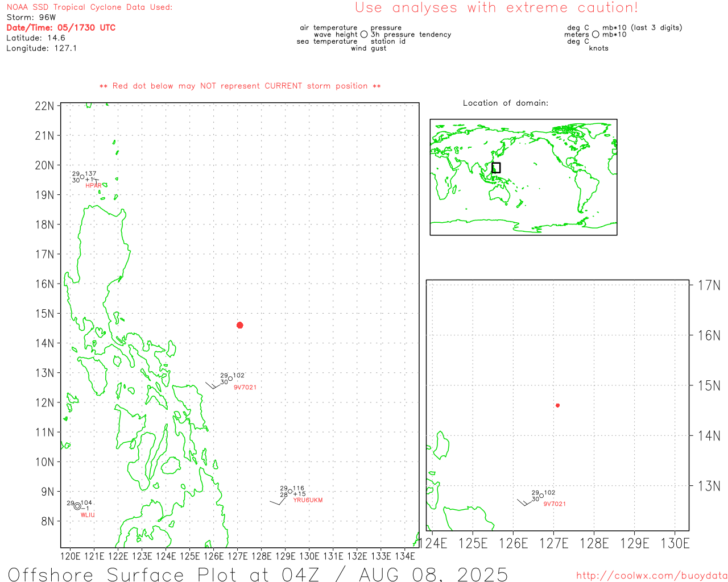Click the 'Latitude: 14.6' text

click(x=36, y=38)
